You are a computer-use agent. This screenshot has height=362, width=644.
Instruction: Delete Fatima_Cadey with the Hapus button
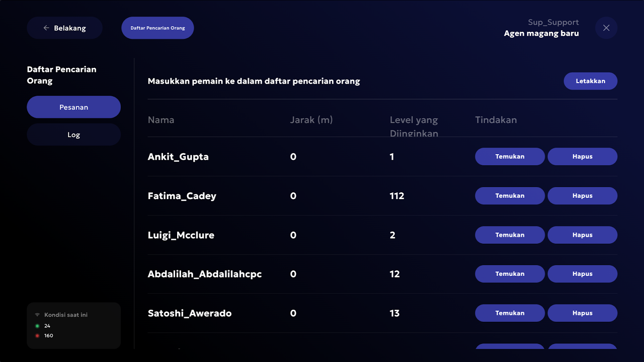tap(582, 196)
